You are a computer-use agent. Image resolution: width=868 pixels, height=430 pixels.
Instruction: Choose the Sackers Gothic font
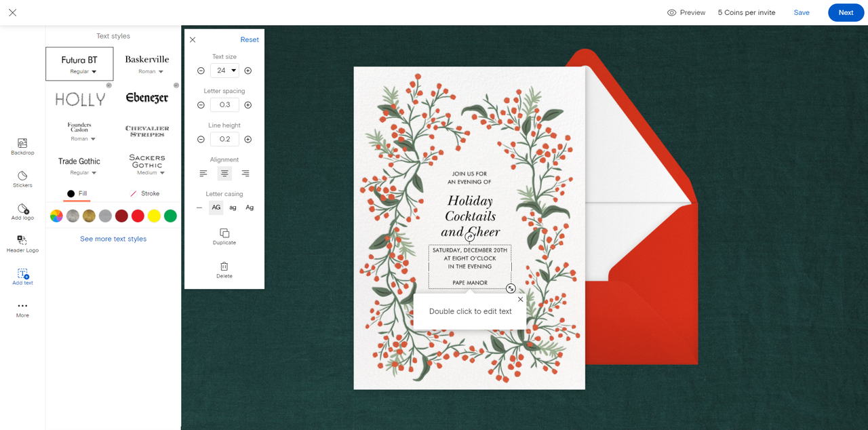[x=147, y=161]
